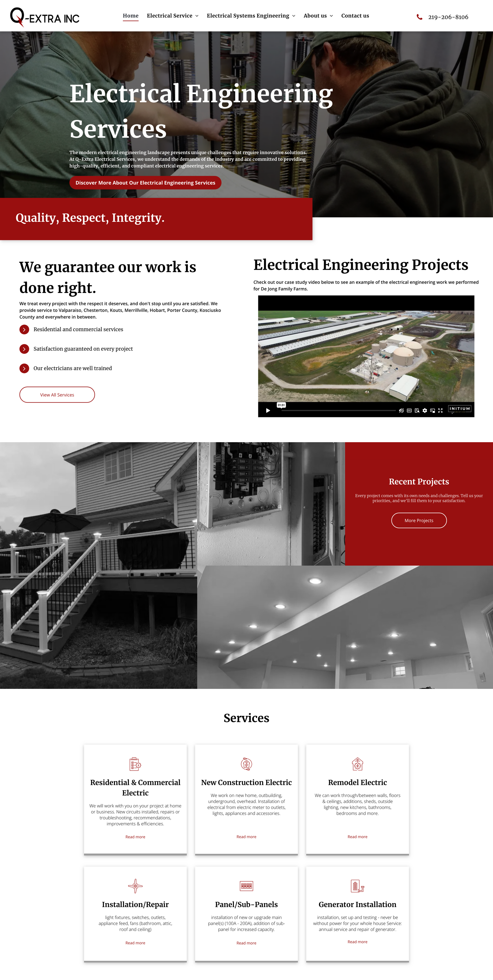Click the Home menu tab
Viewport: 493px width, 980px height.
click(130, 16)
